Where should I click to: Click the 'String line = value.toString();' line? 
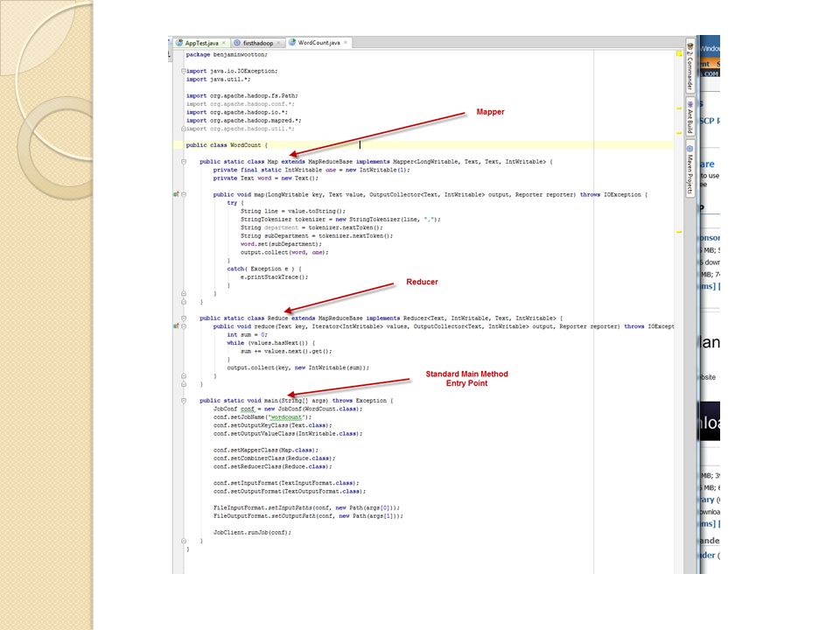(x=293, y=211)
